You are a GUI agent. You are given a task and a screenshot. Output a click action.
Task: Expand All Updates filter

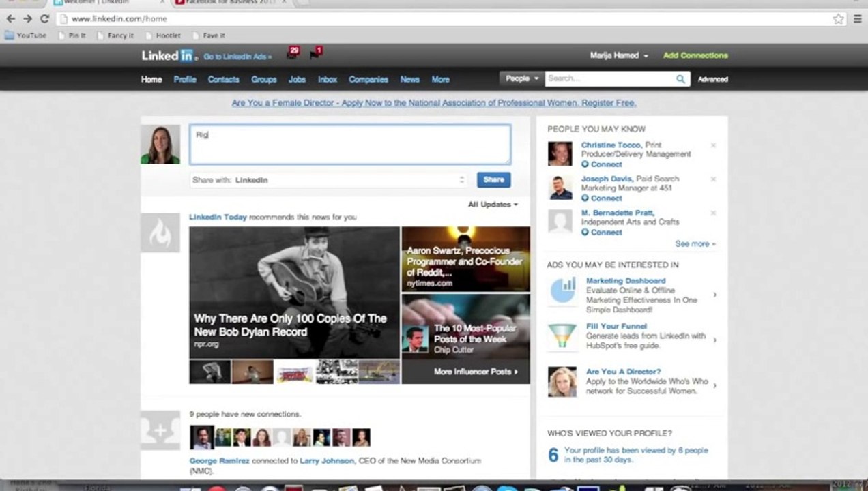coord(493,205)
